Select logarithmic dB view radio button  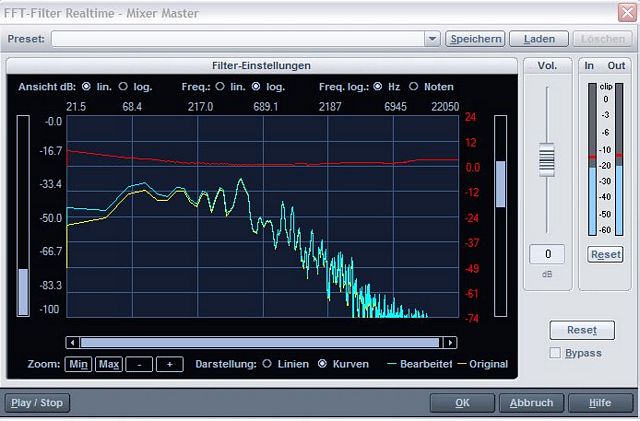click(x=123, y=87)
